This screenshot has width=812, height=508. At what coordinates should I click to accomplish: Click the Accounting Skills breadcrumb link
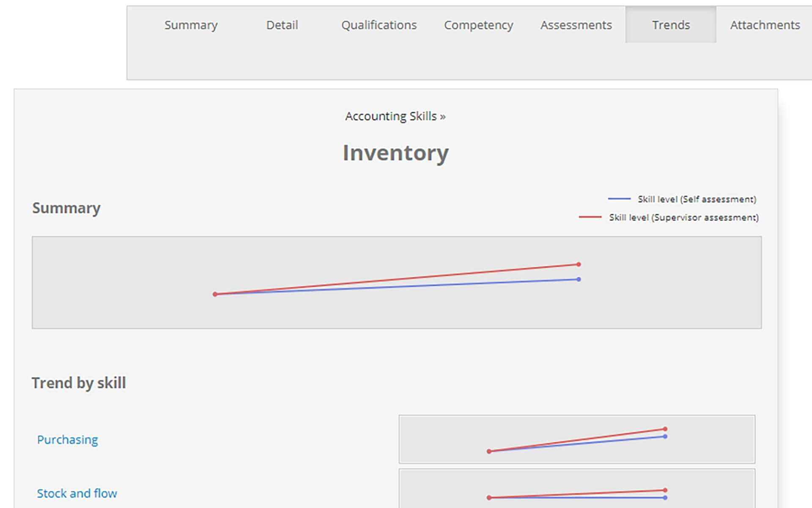391,116
